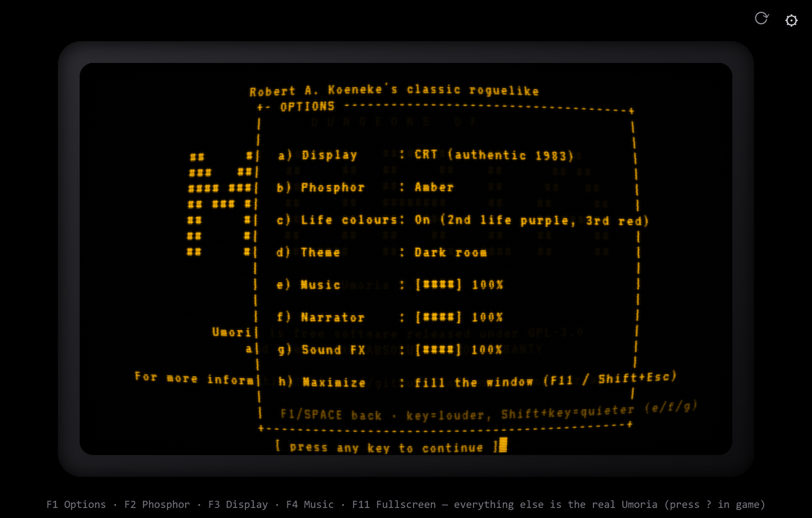
Task: Click F4 Music in footer bar
Action: (x=310, y=504)
